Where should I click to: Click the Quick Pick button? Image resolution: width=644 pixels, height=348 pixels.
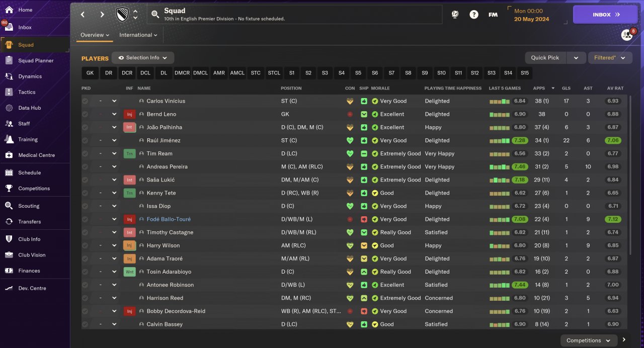545,58
